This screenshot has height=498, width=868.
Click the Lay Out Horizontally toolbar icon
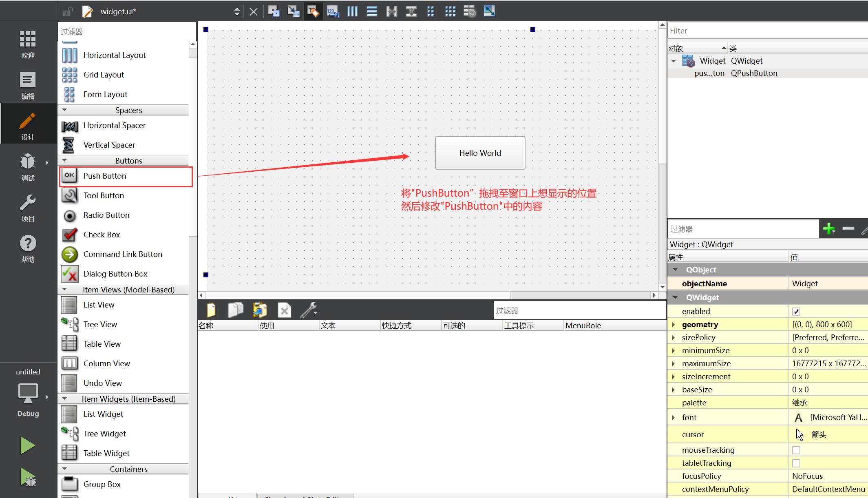pyautogui.click(x=352, y=11)
